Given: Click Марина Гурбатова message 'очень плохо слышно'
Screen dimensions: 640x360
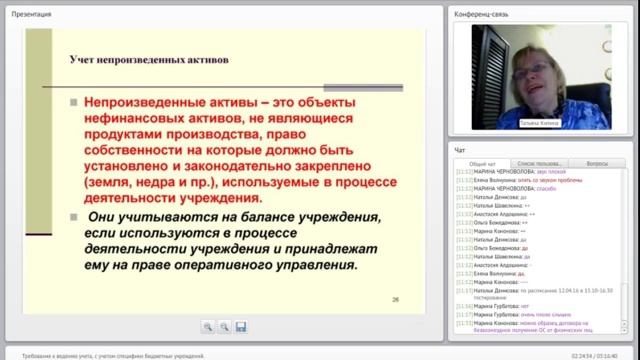Looking at the screenshot, I should (x=546, y=315).
